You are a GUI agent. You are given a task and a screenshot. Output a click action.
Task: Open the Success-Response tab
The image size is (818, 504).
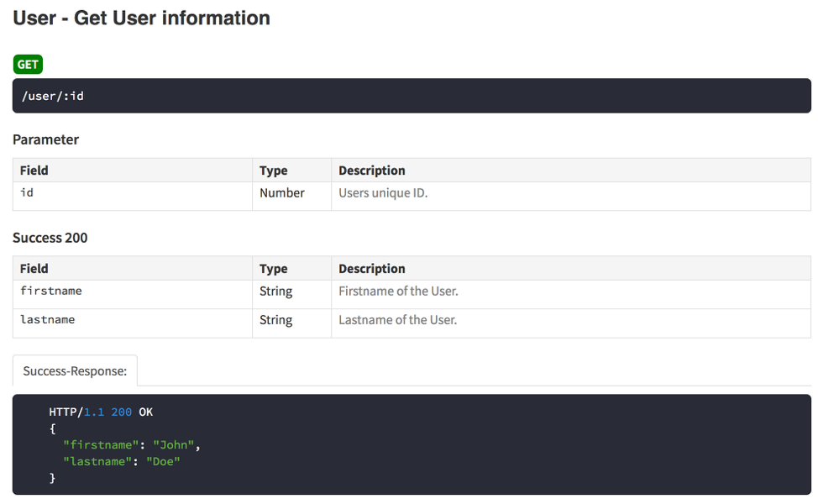coord(75,370)
